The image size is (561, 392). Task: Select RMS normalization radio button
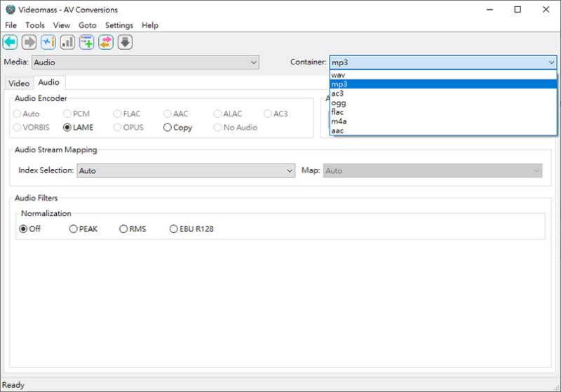coord(133,229)
